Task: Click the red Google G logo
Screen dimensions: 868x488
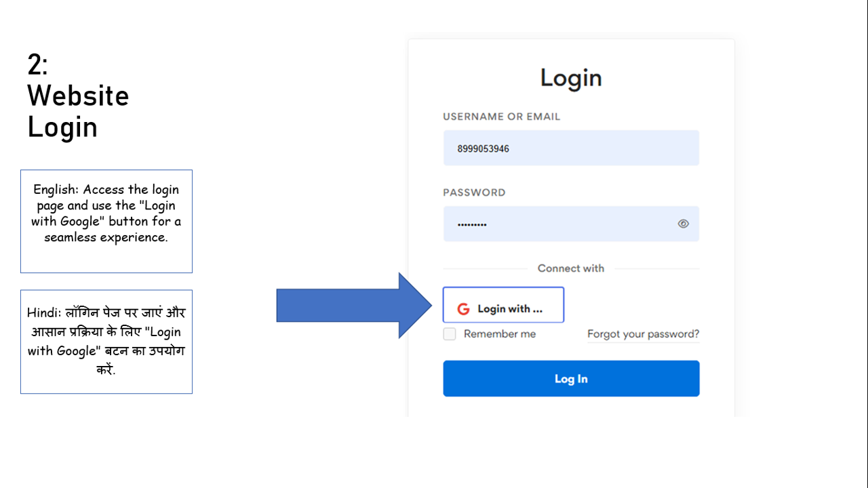Action: point(463,309)
